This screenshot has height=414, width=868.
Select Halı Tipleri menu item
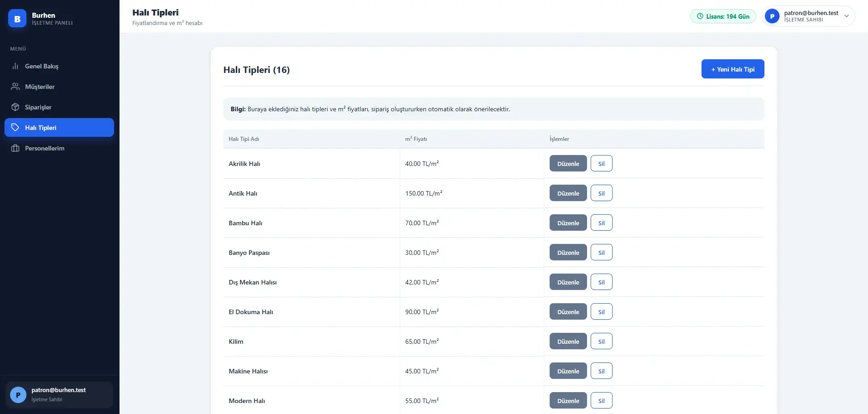[59, 128]
